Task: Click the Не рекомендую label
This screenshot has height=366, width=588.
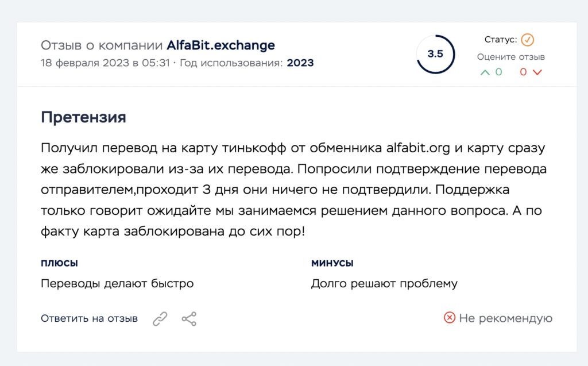Action: (x=505, y=318)
